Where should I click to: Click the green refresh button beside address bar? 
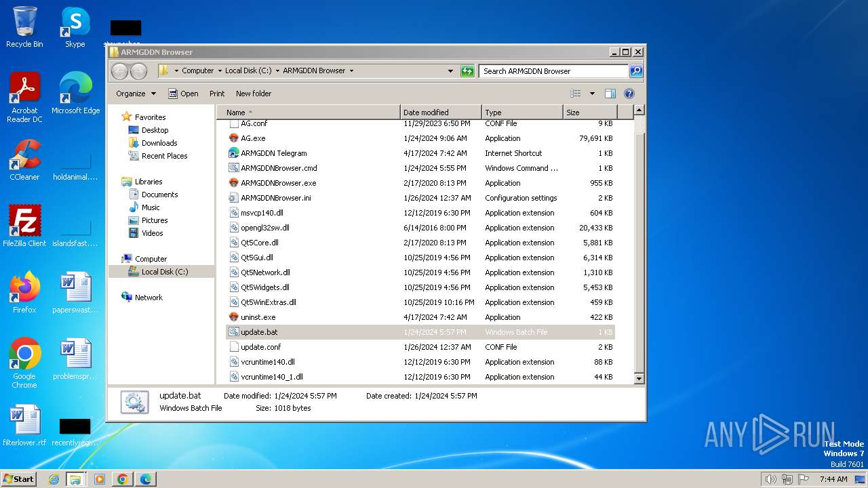pos(467,70)
